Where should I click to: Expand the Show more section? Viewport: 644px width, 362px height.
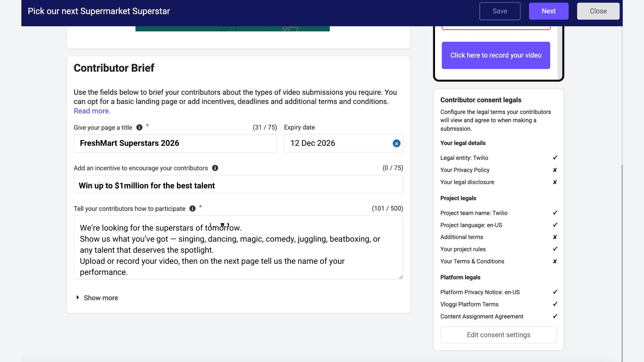[97, 298]
